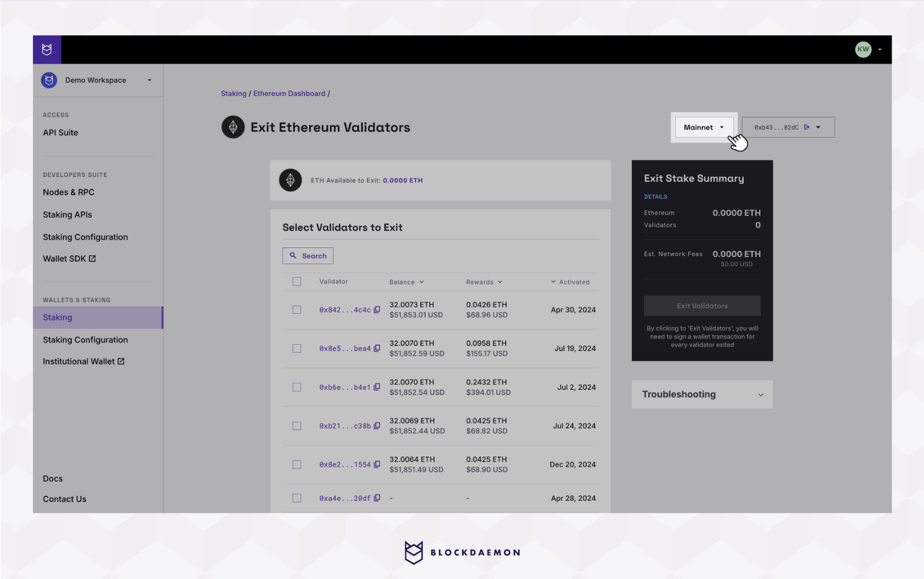The image size is (924, 579).
Task: Click the magnifier icon in Search button
Action: pos(293,255)
